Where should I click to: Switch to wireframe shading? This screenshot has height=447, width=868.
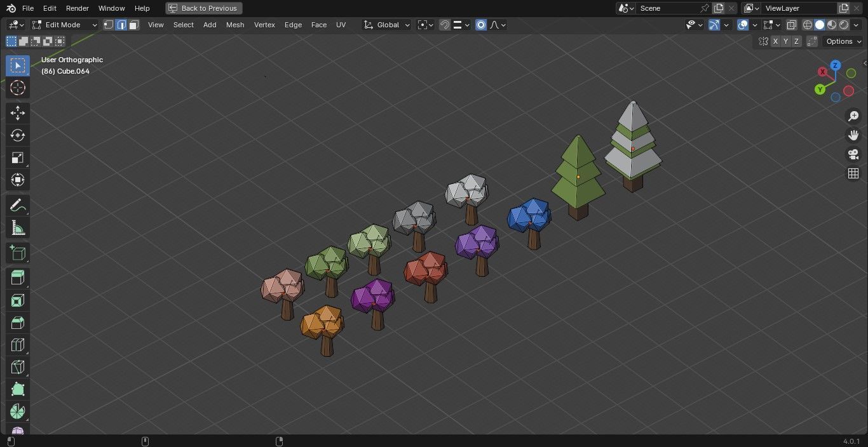coord(808,25)
